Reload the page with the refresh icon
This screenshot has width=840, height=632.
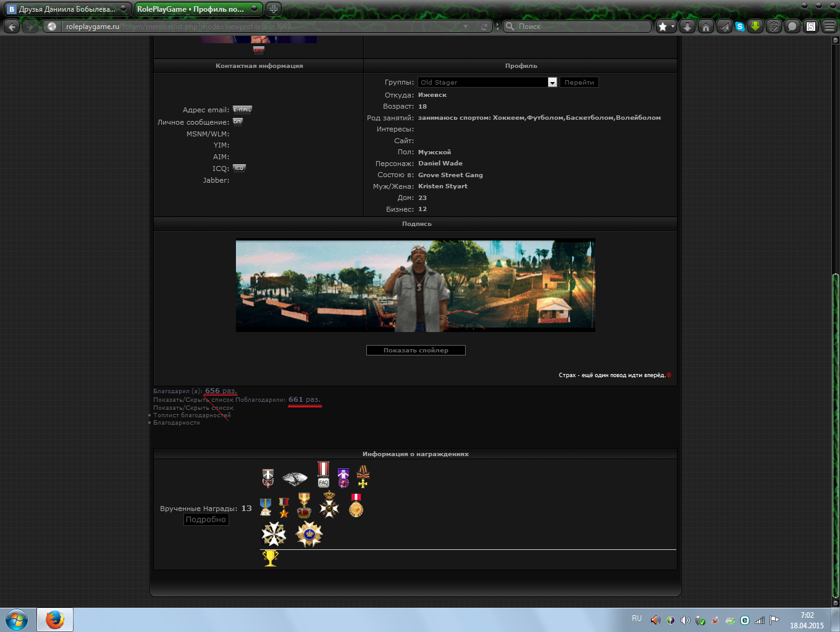click(484, 27)
